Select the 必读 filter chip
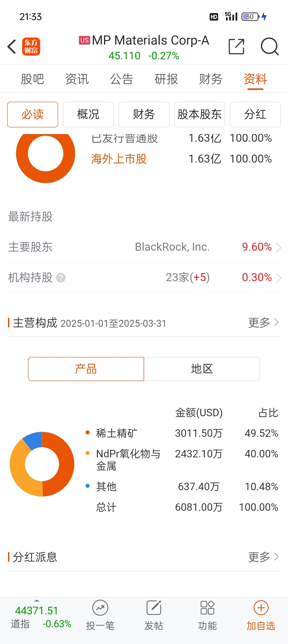The height and width of the screenshot is (644, 288). pos(33,115)
